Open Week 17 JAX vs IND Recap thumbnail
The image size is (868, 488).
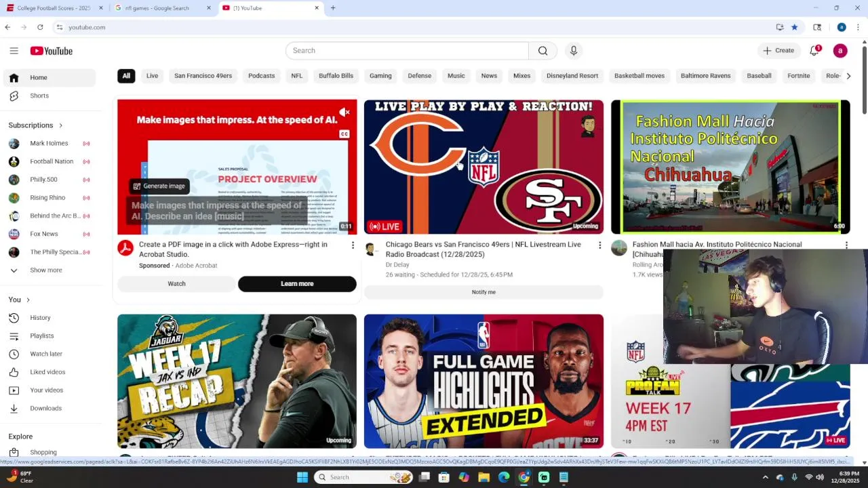[237, 381]
